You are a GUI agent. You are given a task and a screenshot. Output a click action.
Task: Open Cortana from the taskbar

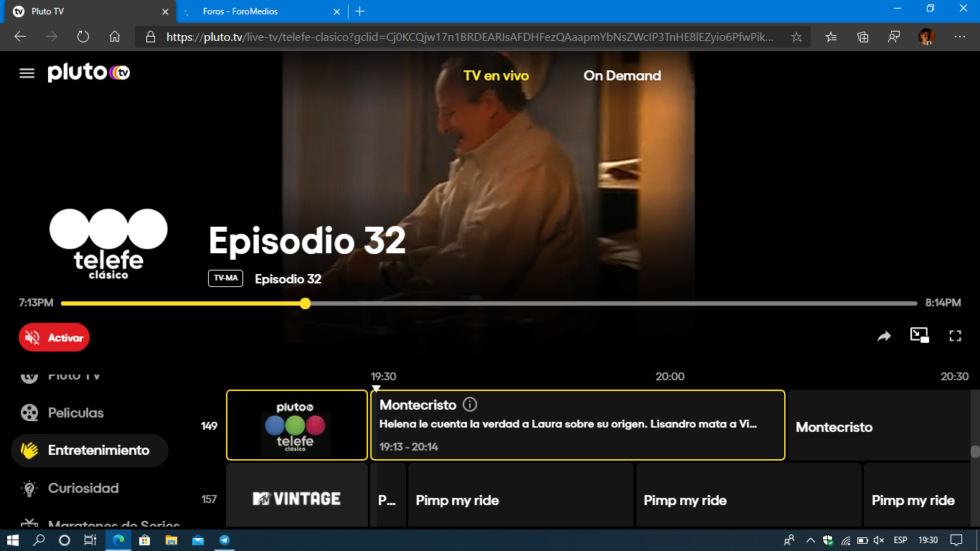click(65, 540)
